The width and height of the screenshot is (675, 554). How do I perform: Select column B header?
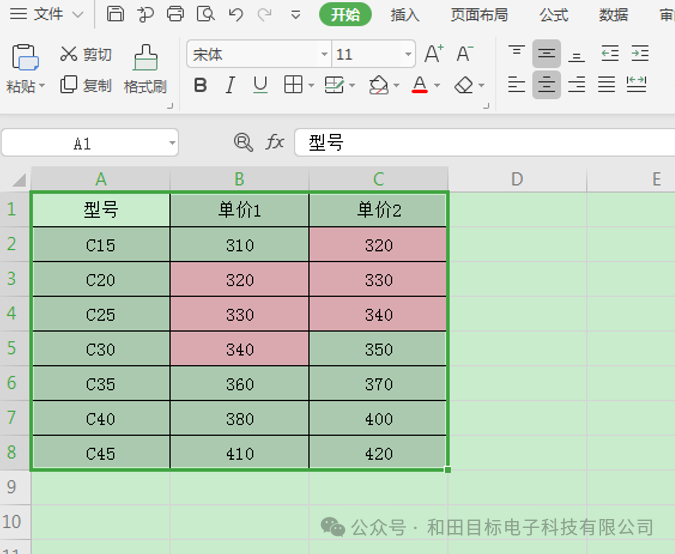coord(239,179)
